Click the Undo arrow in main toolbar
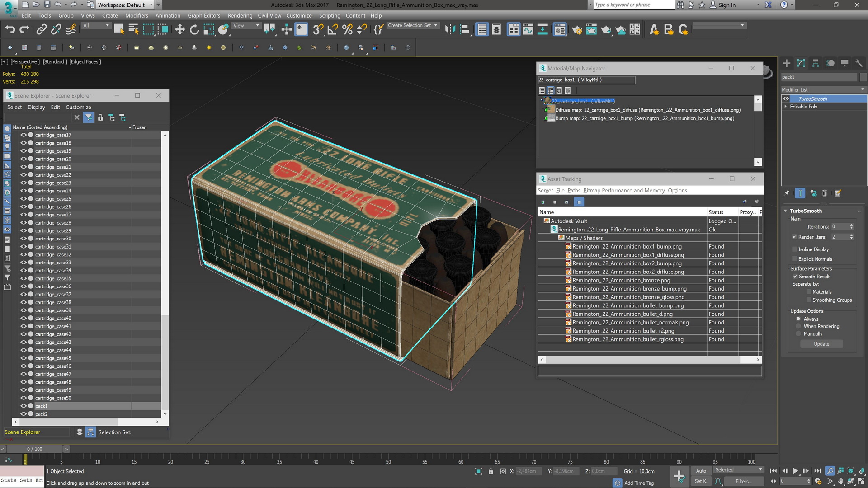Screen dimensions: 868x488 [x=10, y=30]
